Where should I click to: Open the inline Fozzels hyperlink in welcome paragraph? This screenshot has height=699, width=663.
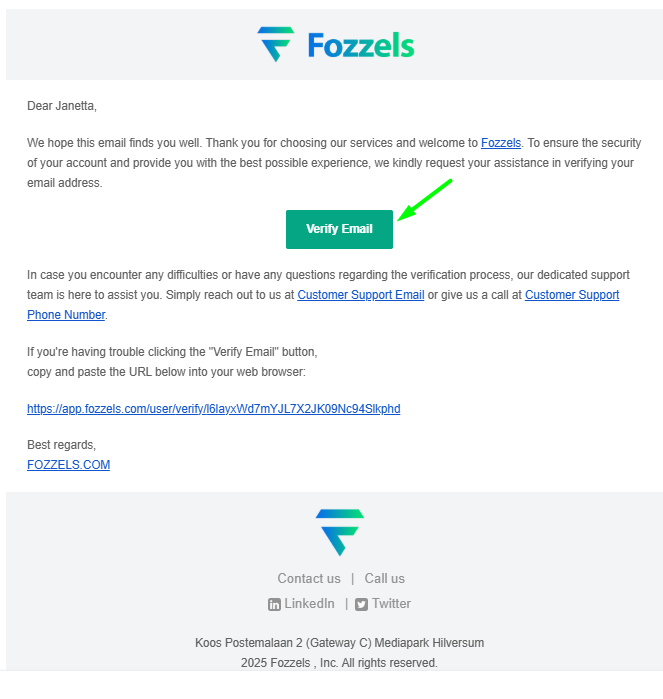point(500,143)
